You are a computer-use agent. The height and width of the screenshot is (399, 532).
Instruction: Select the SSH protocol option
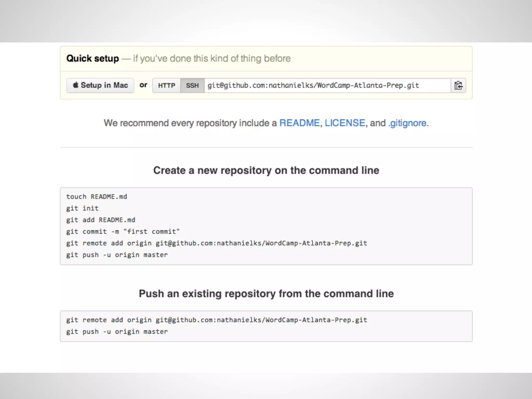click(x=192, y=85)
